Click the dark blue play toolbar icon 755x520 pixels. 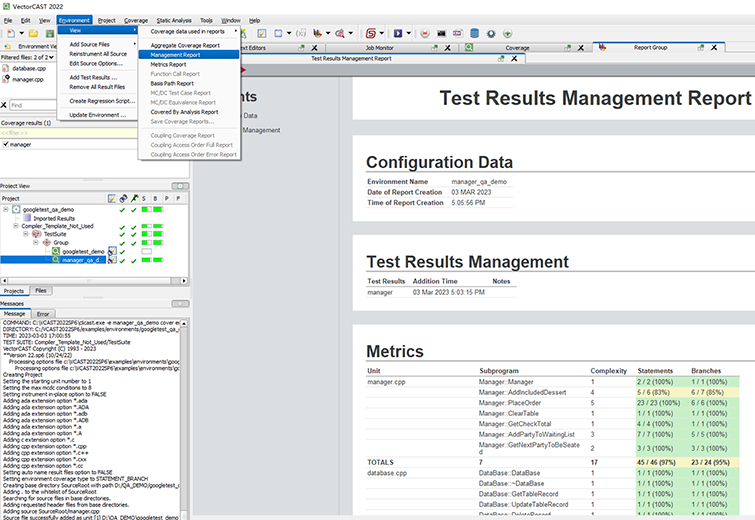tap(398, 33)
